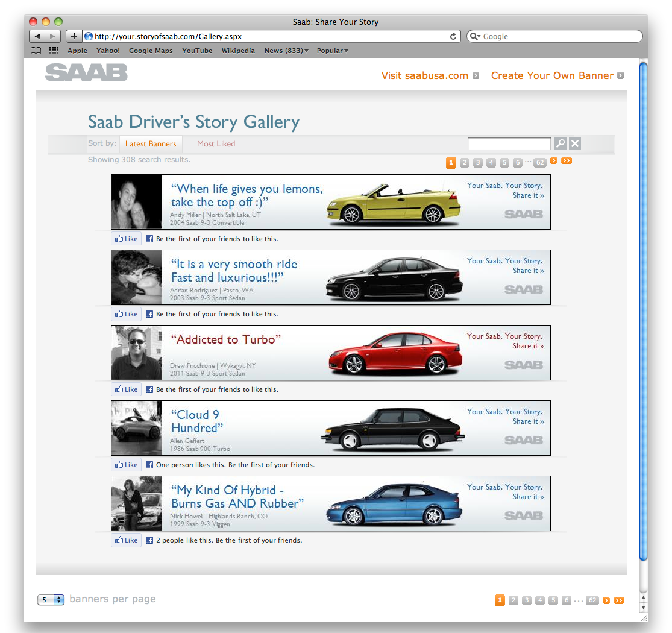Jump to last page in bottom pagination
Image resolution: width=672 pixels, height=633 pixels.
point(619,600)
